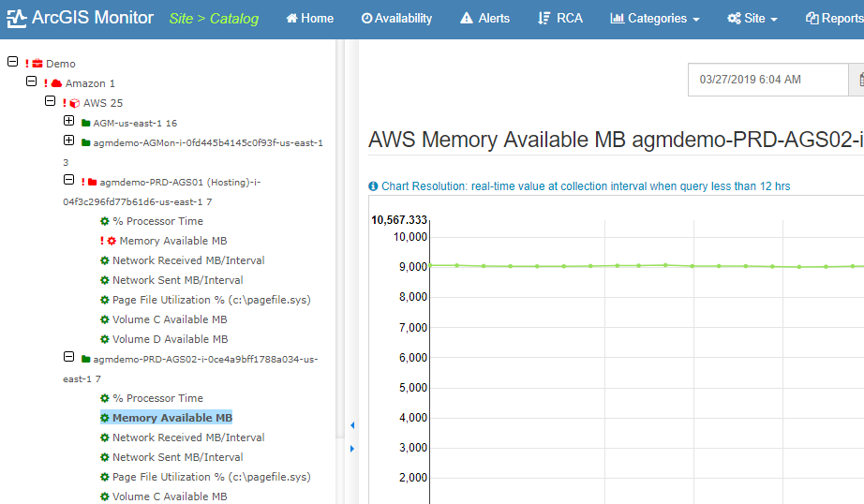864x504 pixels.
Task: Expand left panel with splitter right arrow
Action: tap(352, 449)
